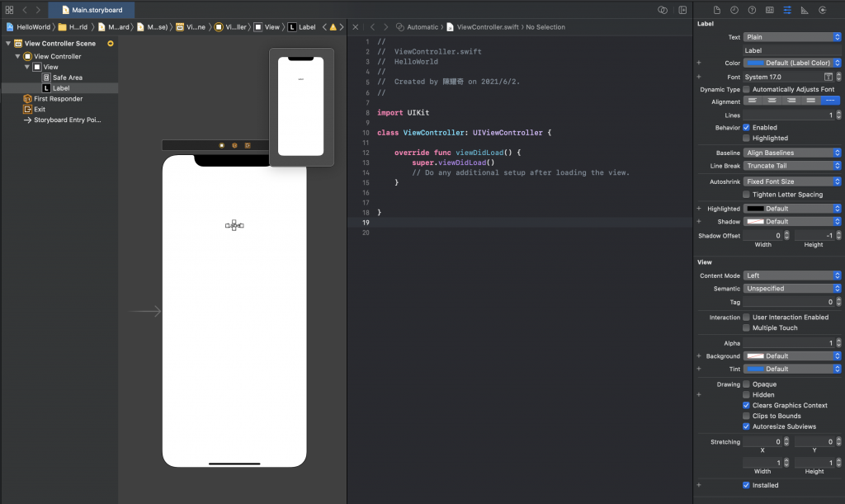Open the Identity inspector
The width and height of the screenshot is (845, 504).
(770, 10)
